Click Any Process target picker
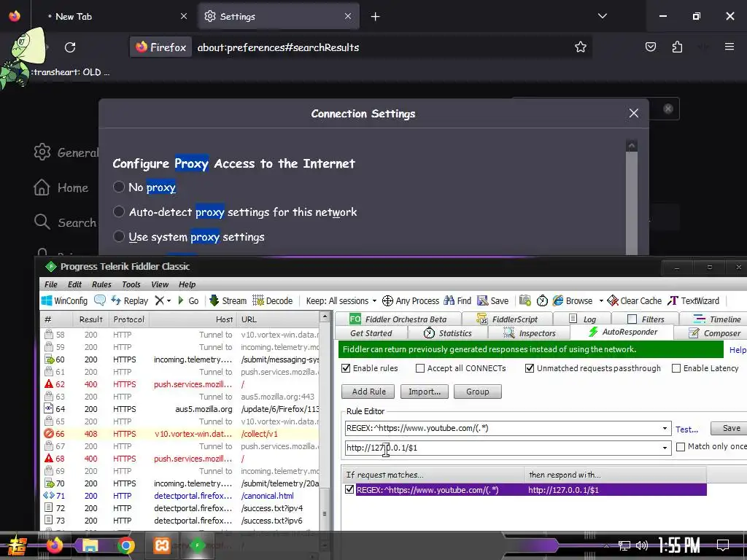 (411, 300)
